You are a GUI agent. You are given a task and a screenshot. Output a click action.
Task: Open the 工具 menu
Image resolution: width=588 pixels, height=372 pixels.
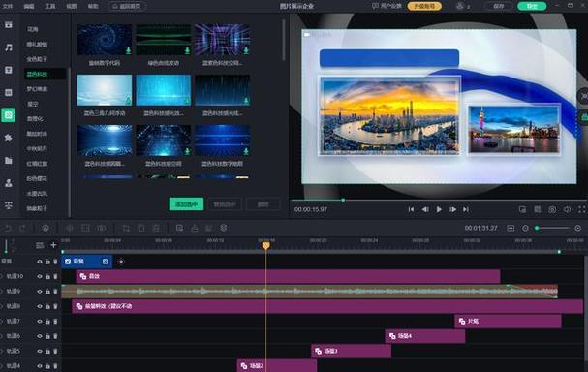click(50, 6)
